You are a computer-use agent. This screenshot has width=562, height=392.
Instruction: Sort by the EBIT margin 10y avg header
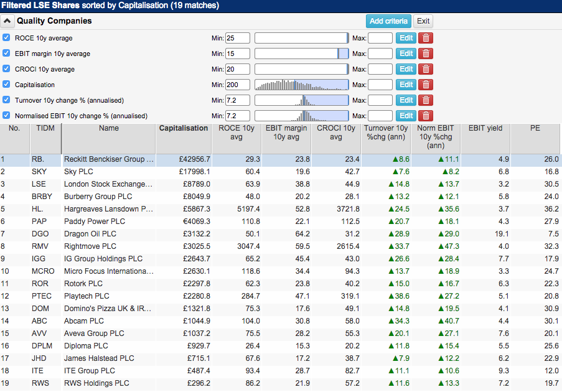tap(286, 138)
